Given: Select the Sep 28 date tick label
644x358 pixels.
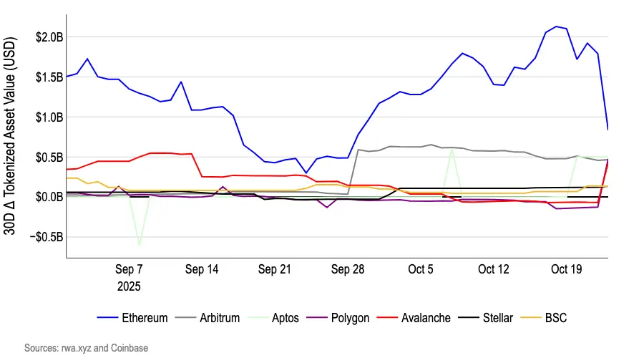Looking at the screenshot, I should 348,270.
